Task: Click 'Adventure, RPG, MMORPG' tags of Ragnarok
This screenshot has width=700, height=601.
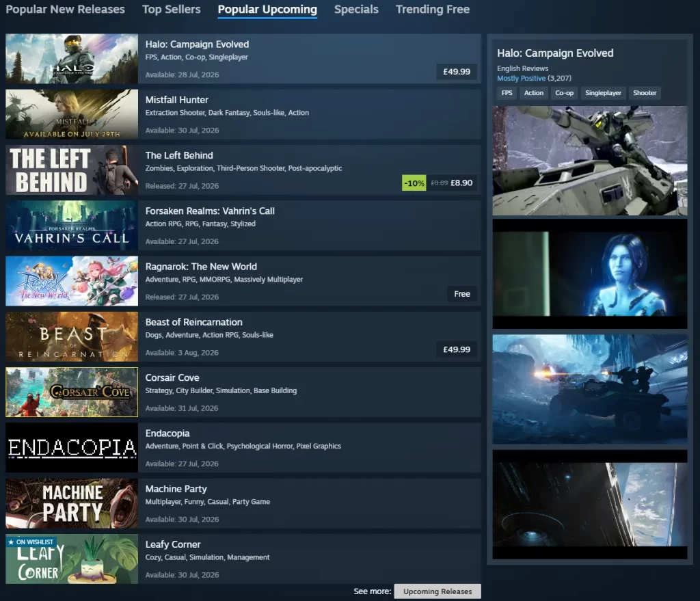Action: (x=224, y=280)
